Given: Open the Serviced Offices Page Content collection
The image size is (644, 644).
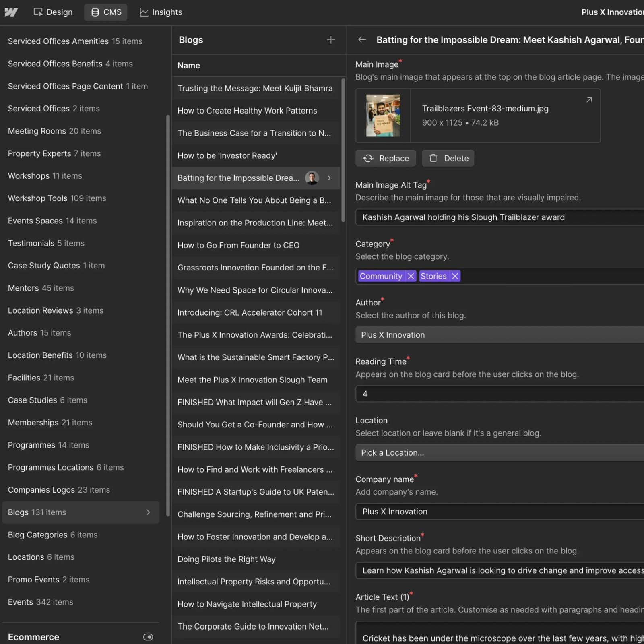Looking at the screenshot, I should pyautogui.click(x=78, y=86).
